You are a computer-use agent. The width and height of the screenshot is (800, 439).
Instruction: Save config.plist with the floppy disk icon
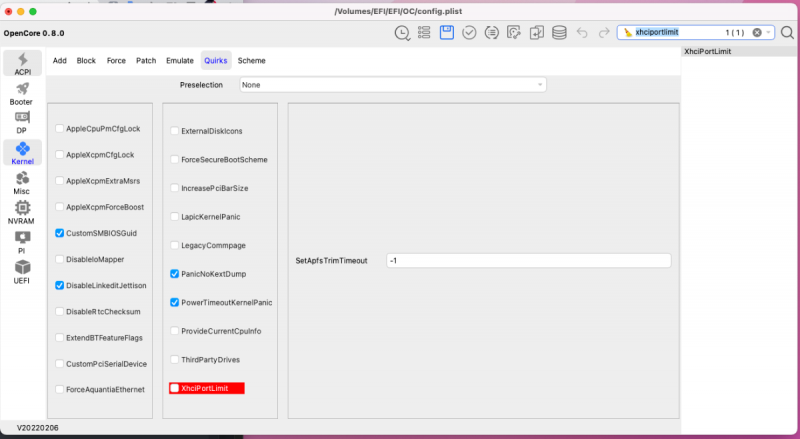(446, 33)
